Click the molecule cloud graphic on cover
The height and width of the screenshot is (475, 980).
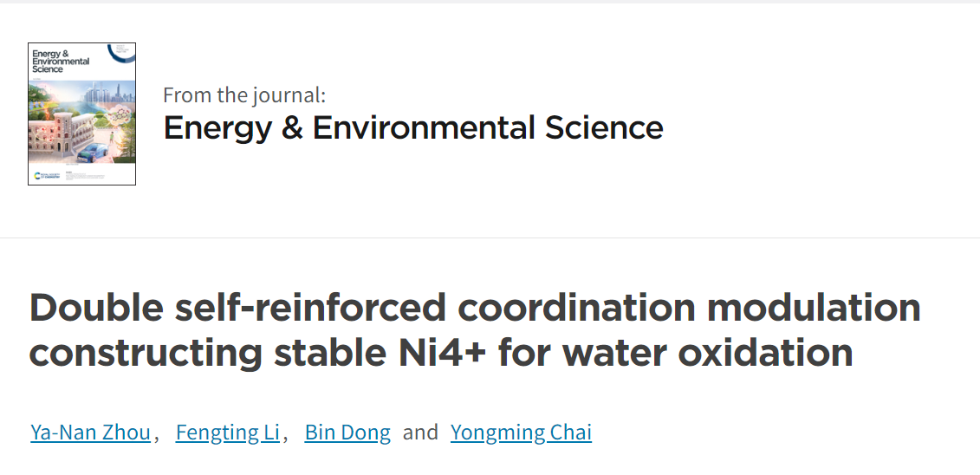pos(119,115)
